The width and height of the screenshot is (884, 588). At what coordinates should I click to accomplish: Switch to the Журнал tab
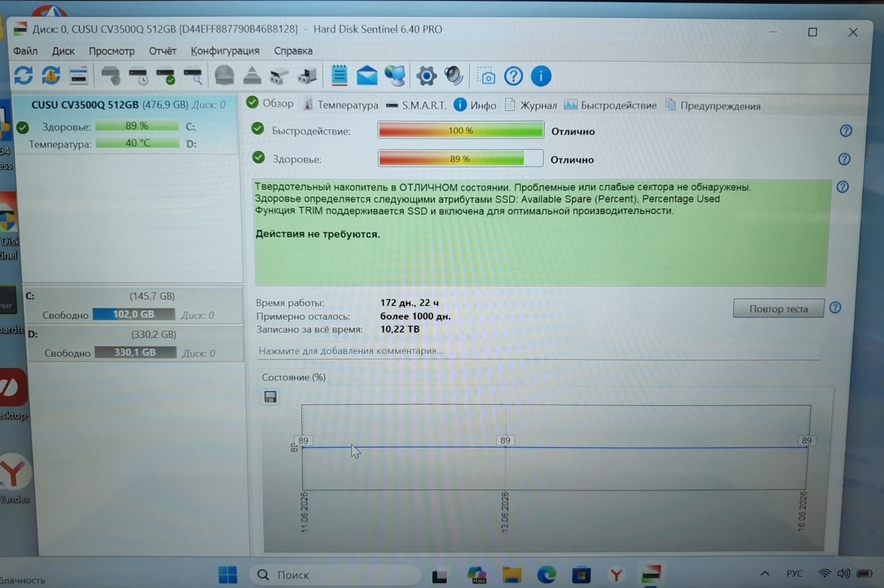[x=531, y=105]
